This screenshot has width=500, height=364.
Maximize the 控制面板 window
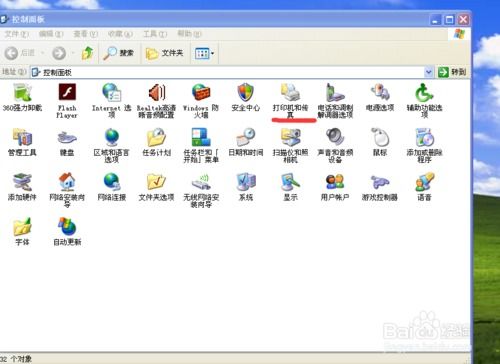click(449, 20)
